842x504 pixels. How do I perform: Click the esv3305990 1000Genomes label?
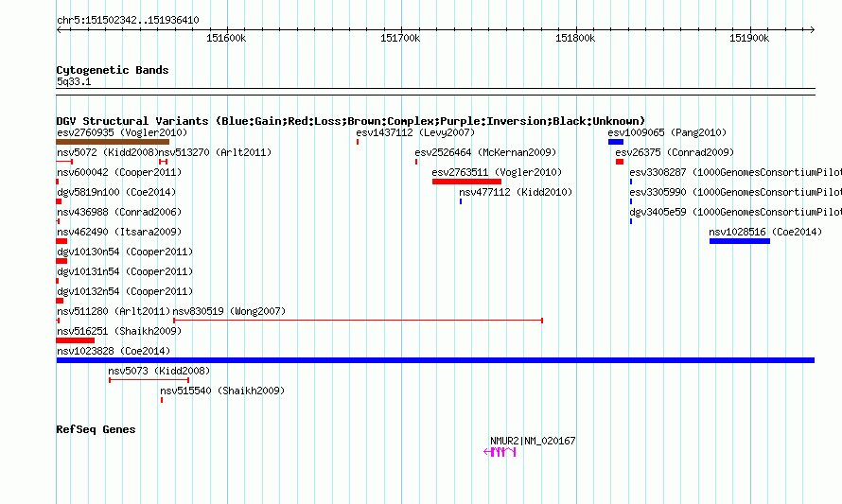click(x=736, y=192)
